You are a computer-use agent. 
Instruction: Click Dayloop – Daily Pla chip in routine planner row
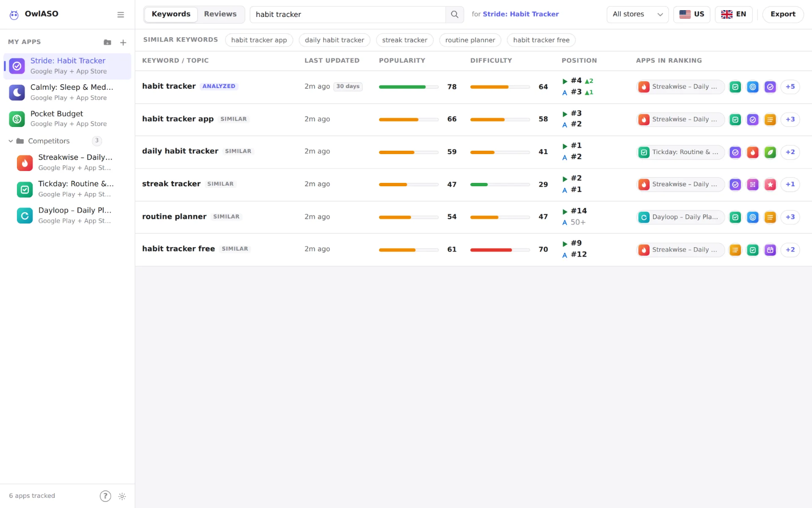click(x=680, y=217)
